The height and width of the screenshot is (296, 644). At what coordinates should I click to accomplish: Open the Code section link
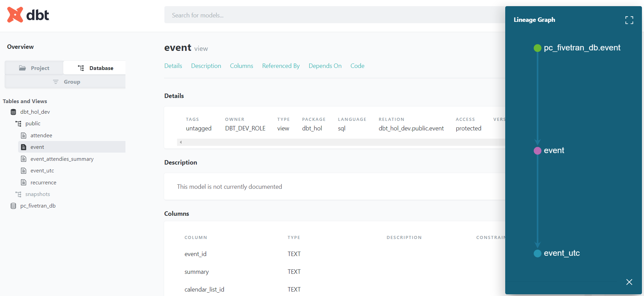click(x=357, y=66)
